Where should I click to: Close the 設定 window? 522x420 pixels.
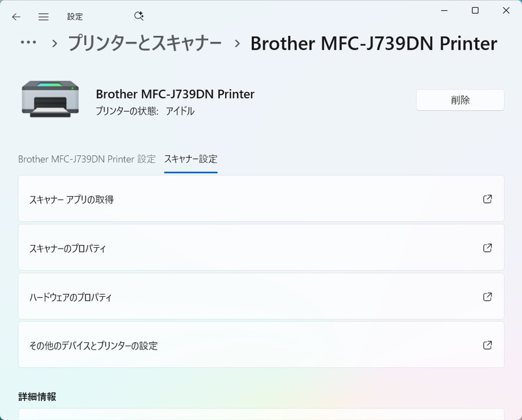[506, 10]
